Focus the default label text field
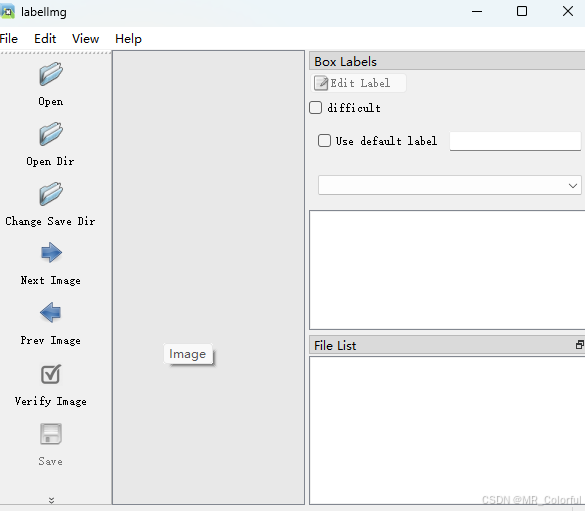Viewport: 585px width, 511px height. 515,141
